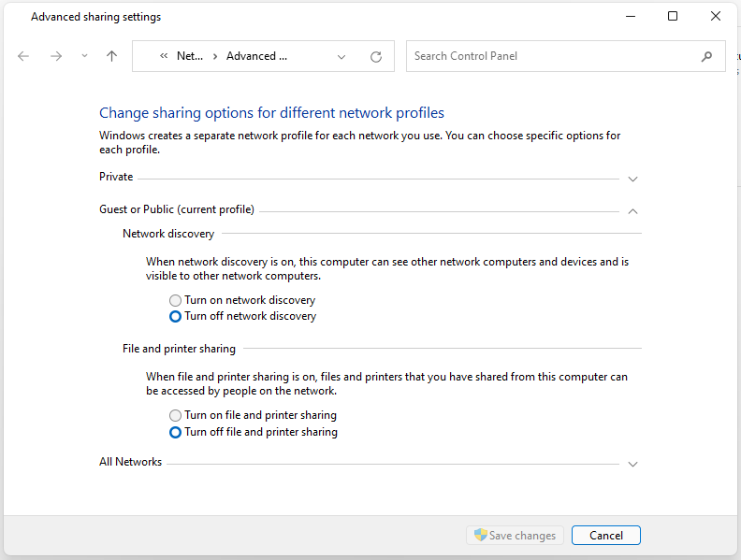
Task: Go up one folder level
Action: click(x=112, y=56)
